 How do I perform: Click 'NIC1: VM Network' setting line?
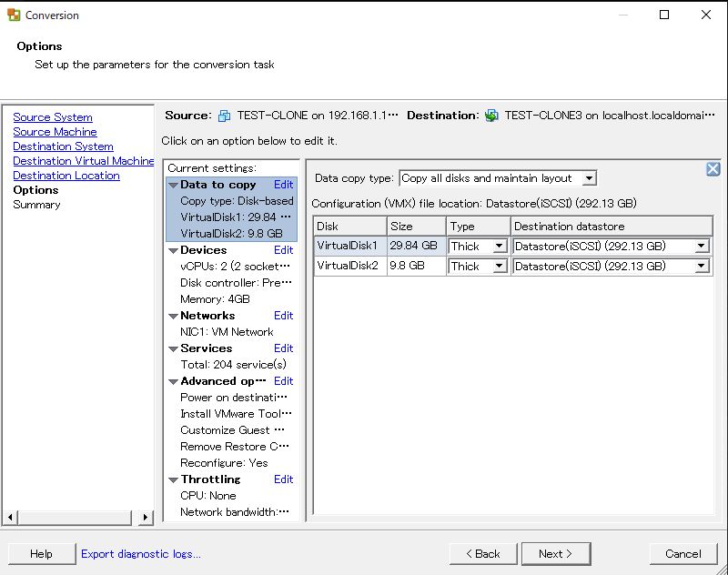click(227, 332)
